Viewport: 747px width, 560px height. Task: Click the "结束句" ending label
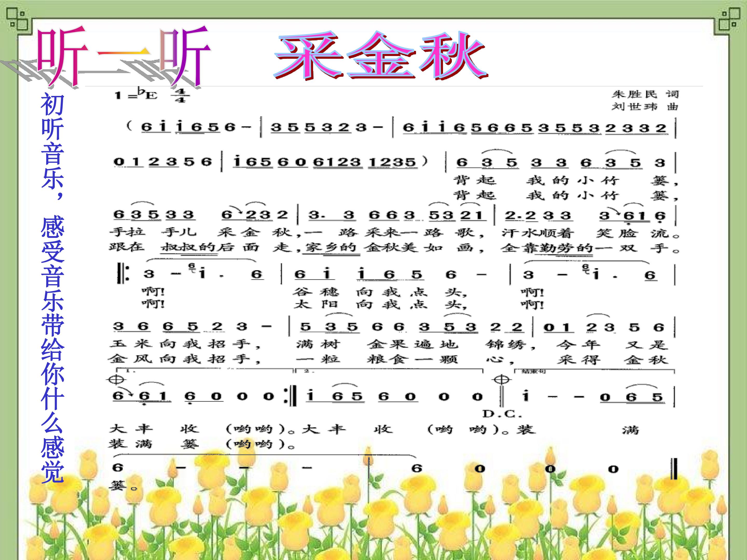534,372
